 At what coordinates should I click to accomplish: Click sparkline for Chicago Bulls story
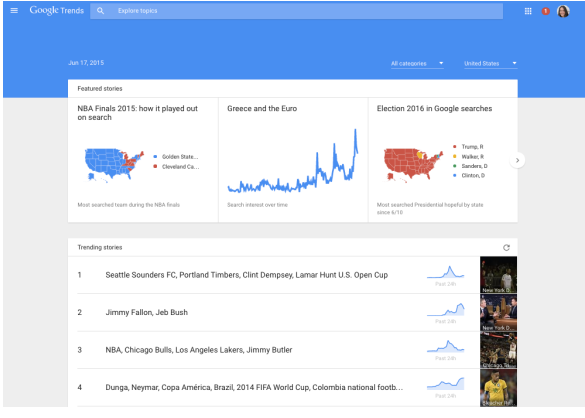click(445, 346)
